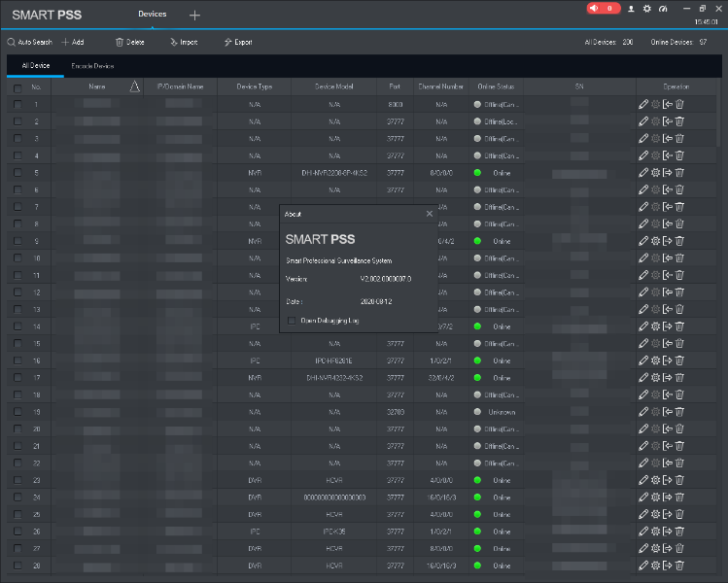
Task: Click the Add device button
Action: [x=73, y=42]
